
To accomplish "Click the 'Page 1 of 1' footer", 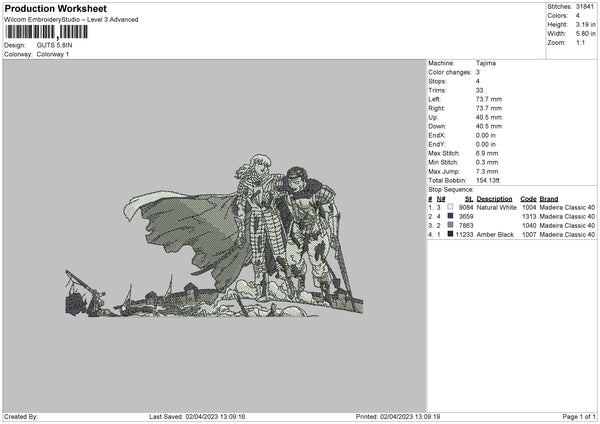I will click(579, 416).
